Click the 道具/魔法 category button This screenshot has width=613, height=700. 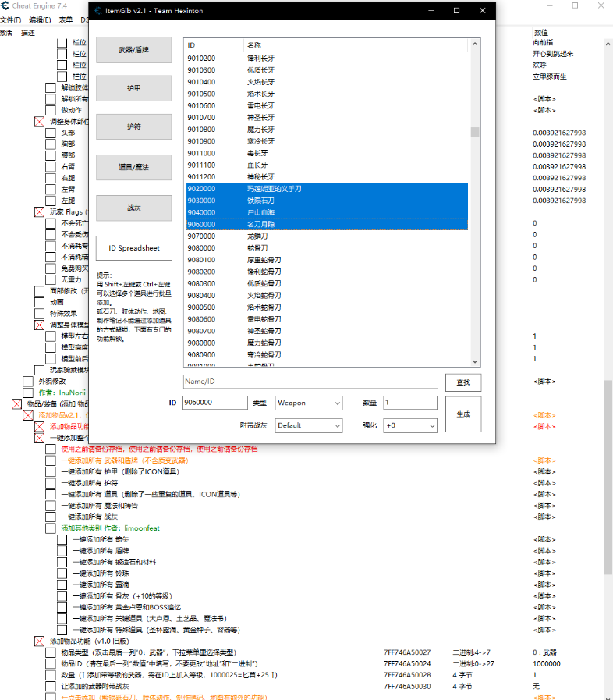134,168
